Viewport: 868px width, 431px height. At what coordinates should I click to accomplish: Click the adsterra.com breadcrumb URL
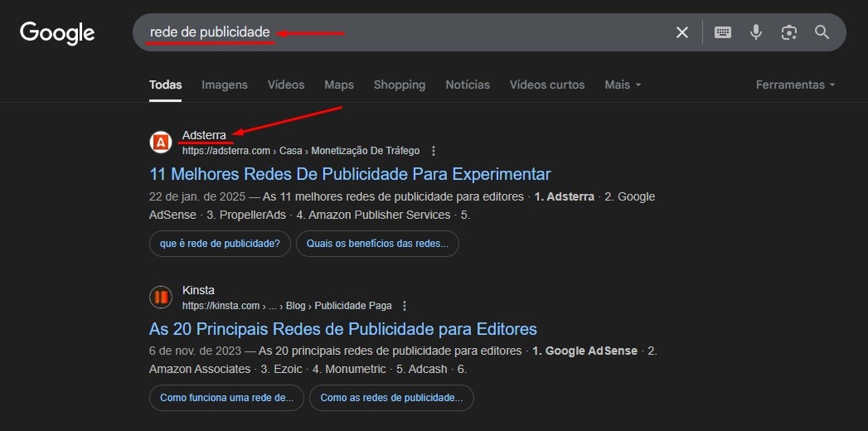pyautogui.click(x=301, y=151)
